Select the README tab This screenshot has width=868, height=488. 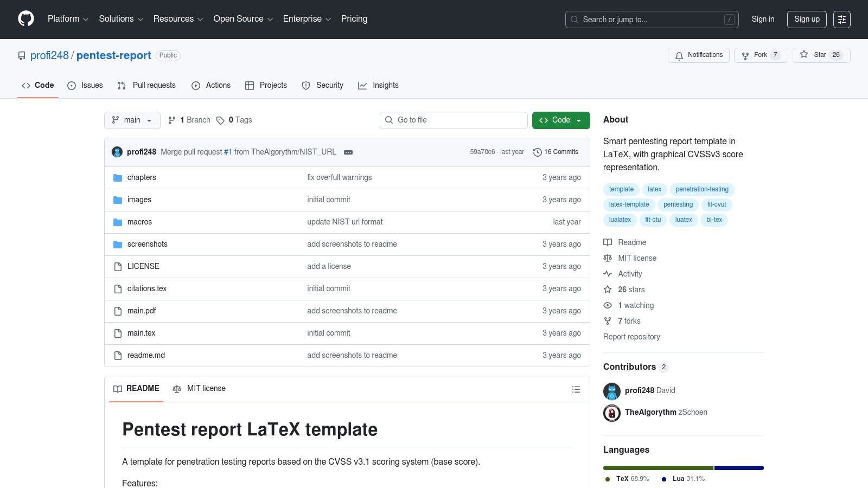coord(136,389)
